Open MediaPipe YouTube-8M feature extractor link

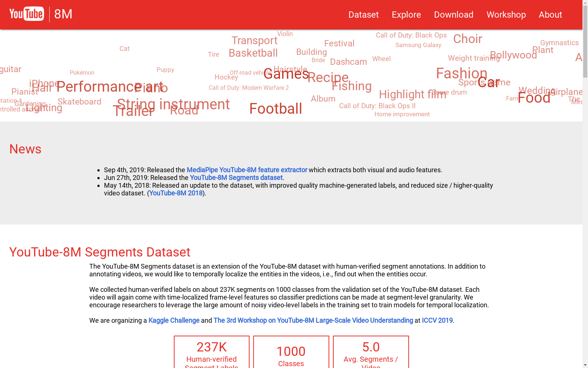pyautogui.click(x=247, y=170)
